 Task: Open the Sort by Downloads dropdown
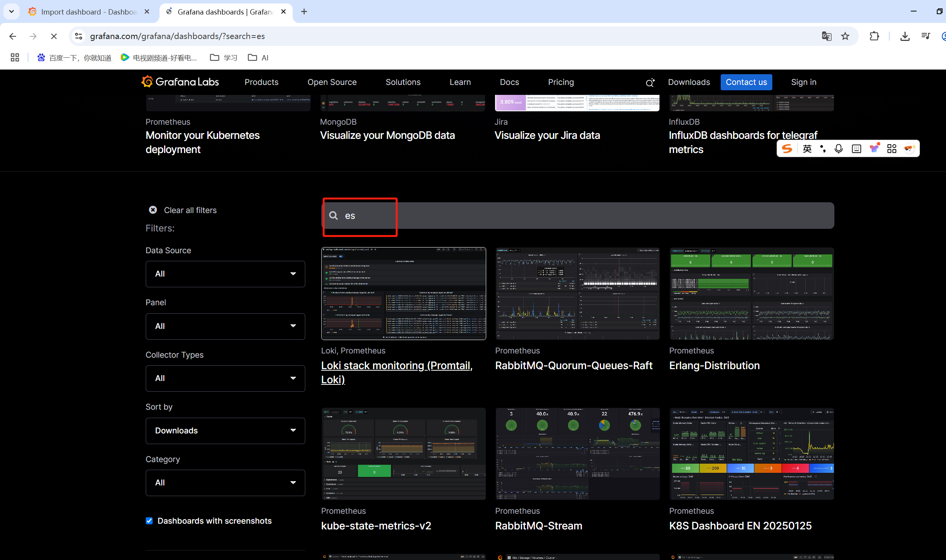point(225,431)
